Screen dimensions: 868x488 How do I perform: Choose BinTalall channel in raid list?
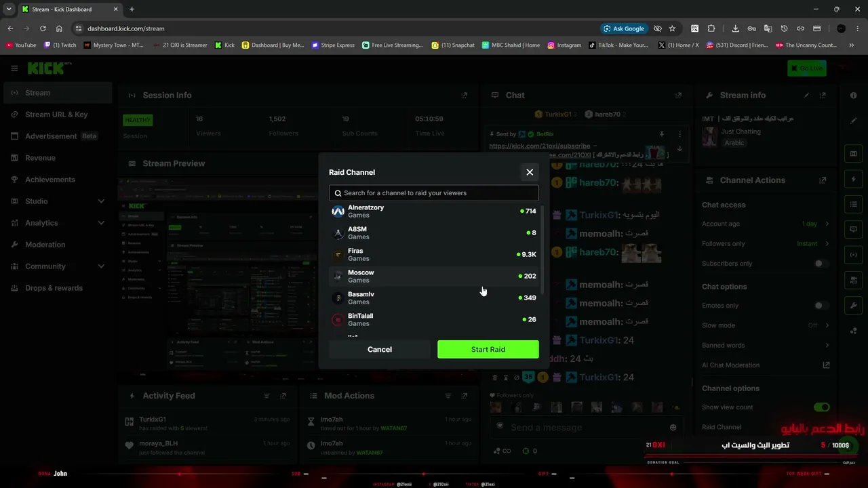(x=434, y=320)
